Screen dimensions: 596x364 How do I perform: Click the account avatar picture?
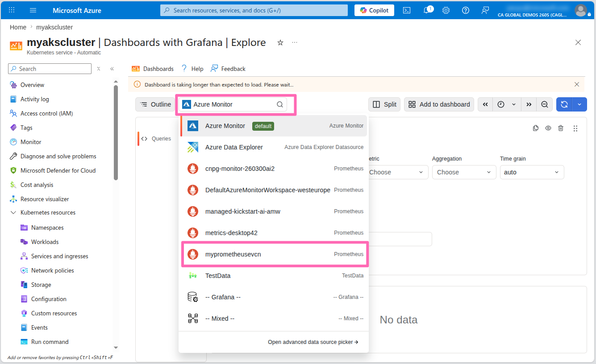click(x=580, y=10)
